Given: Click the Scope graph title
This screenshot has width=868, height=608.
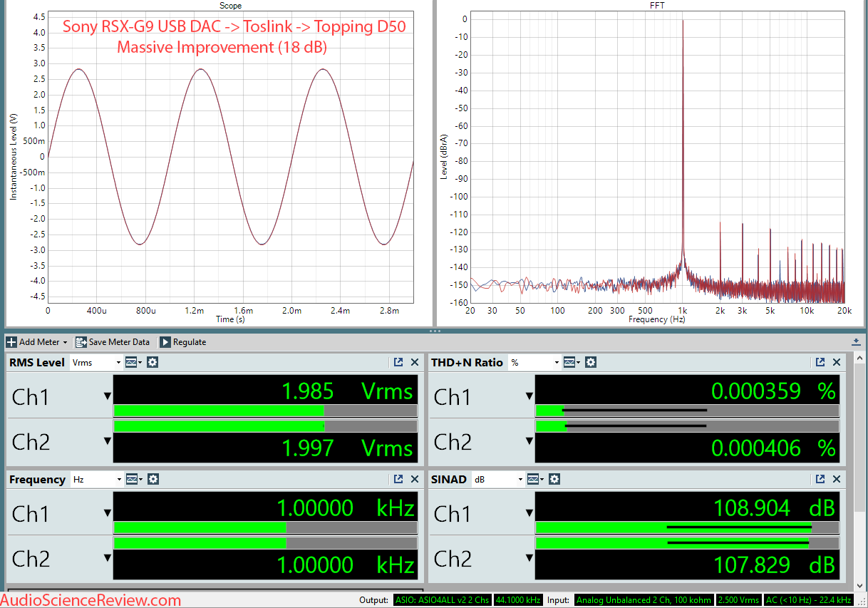Looking at the screenshot, I should [230, 5].
